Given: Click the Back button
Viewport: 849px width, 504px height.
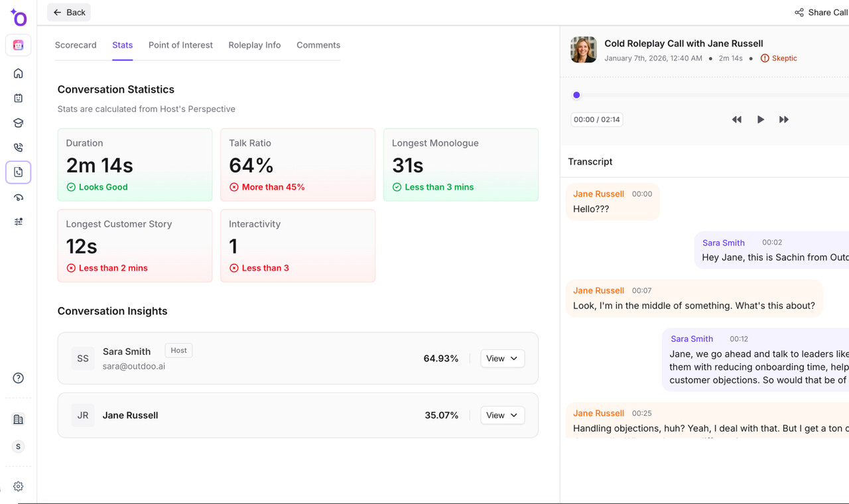Looking at the screenshot, I should [x=69, y=12].
